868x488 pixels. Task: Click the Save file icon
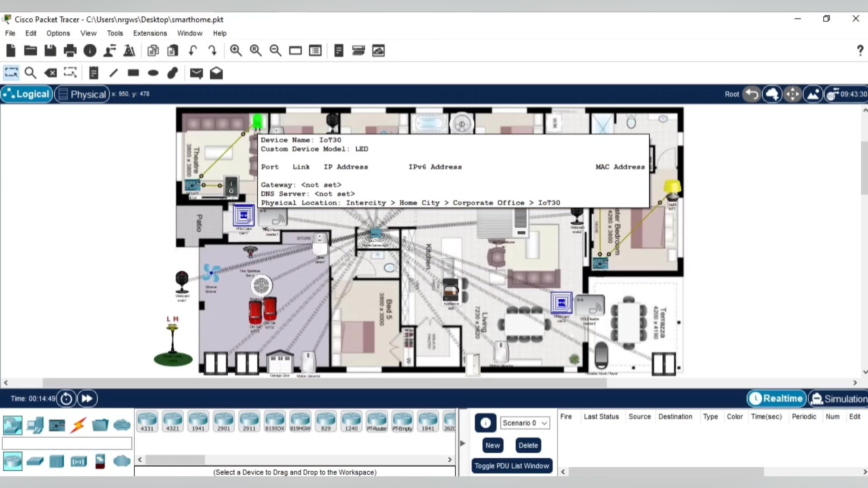click(50, 51)
